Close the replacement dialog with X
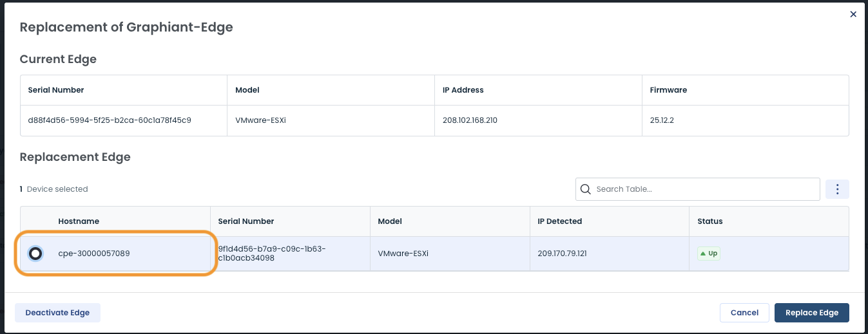868x334 pixels. [853, 14]
